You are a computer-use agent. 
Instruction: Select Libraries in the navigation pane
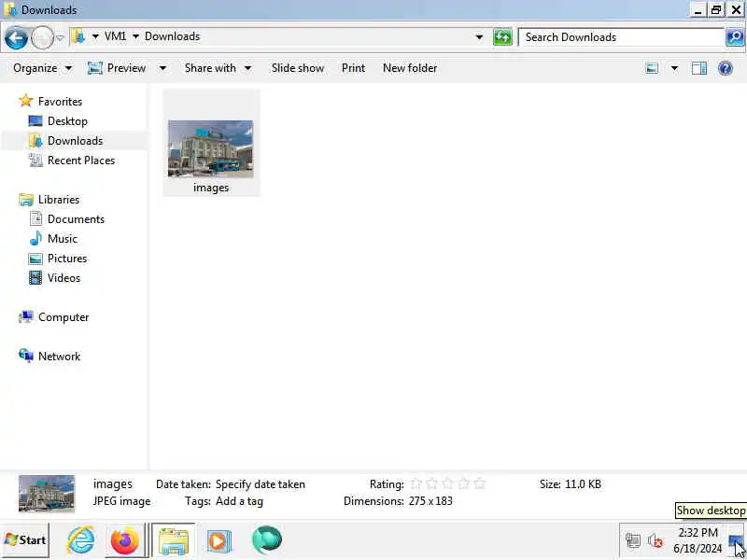click(59, 200)
